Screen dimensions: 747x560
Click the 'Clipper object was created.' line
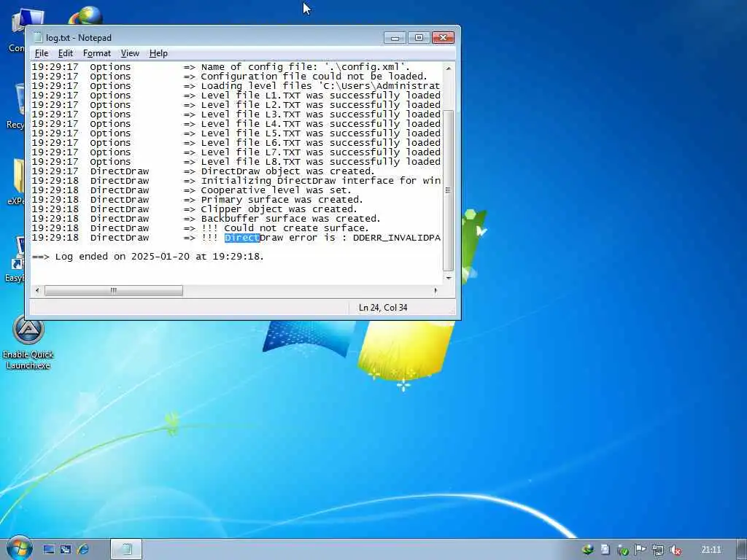[x=194, y=209]
